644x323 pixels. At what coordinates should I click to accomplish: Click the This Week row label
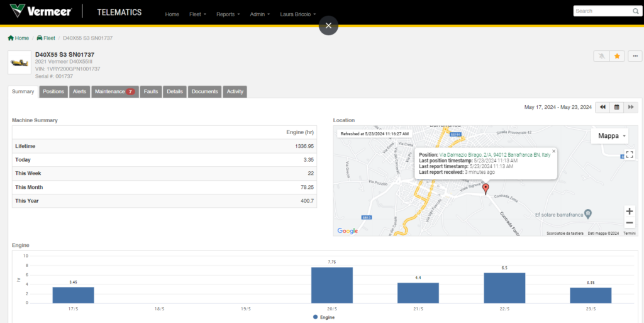click(28, 173)
